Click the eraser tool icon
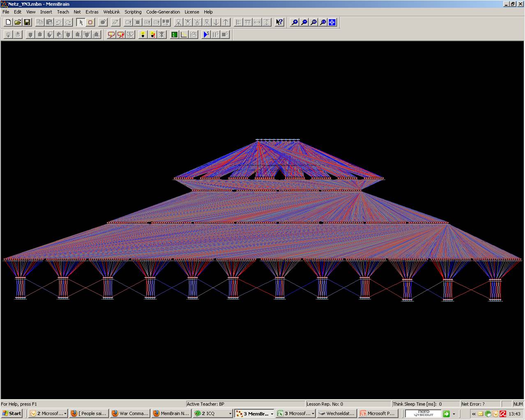 (115, 22)
